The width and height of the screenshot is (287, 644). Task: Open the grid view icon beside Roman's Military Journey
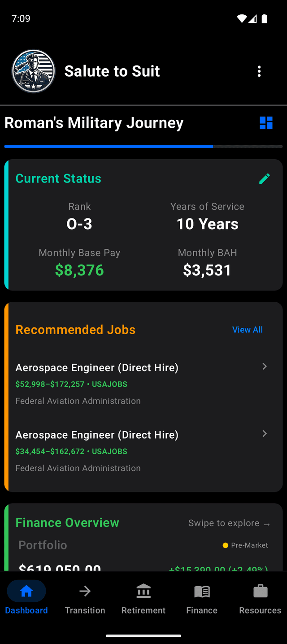(266, 122)
